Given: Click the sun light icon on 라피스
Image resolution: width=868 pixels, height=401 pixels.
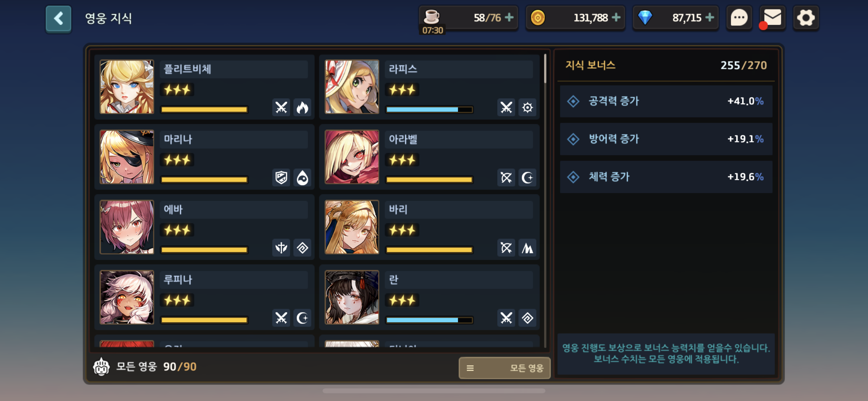Looking at the screenshot, I should coord(527,108).
